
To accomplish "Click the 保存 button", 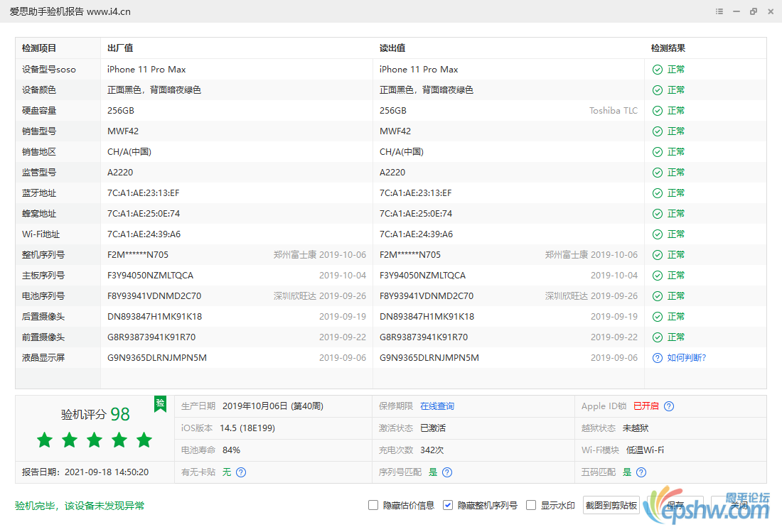I will pos(675,505).
